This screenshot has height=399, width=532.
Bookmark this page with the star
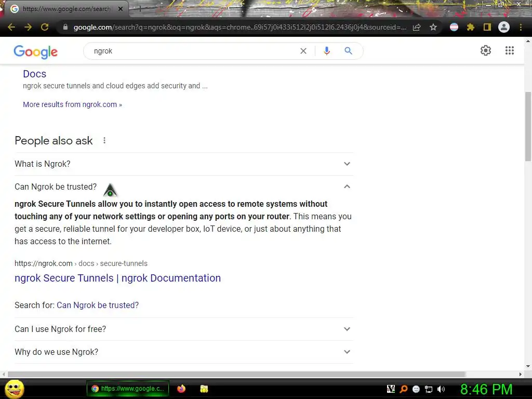433,27
